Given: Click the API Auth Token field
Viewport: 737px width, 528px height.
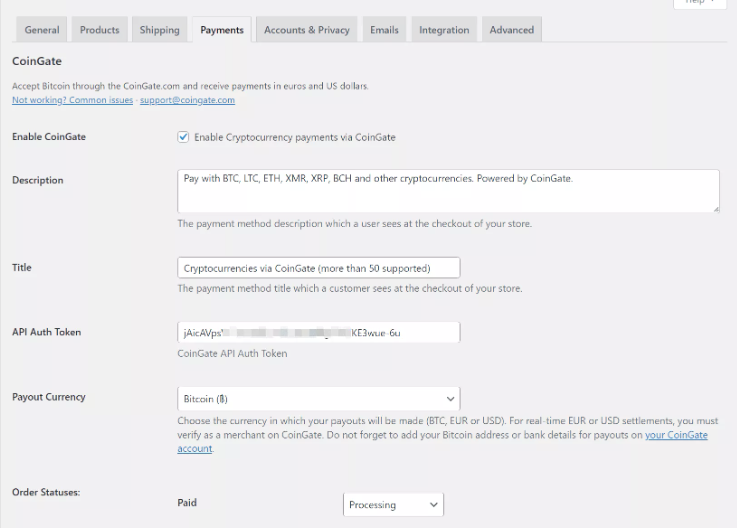Looking at the screenshot, I should 319,332.
